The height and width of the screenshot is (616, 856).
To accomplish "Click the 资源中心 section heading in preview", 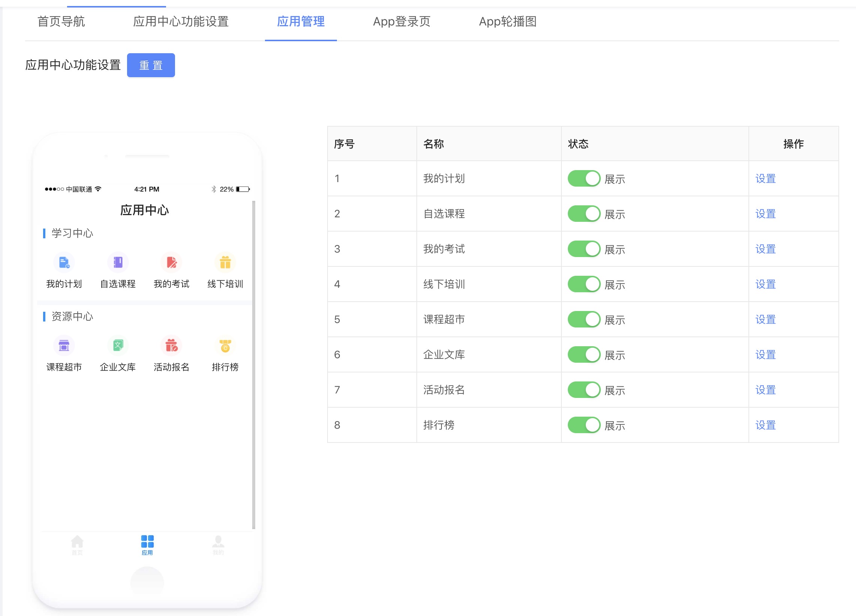I will [x=72, y=316].
